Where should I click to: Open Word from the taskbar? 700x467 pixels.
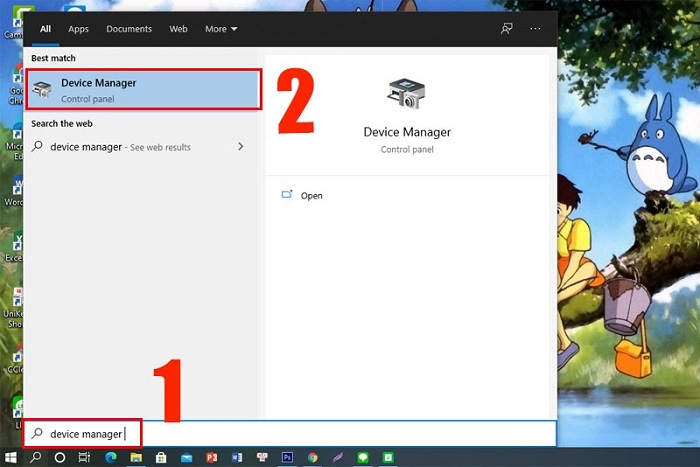pos(237,457)
